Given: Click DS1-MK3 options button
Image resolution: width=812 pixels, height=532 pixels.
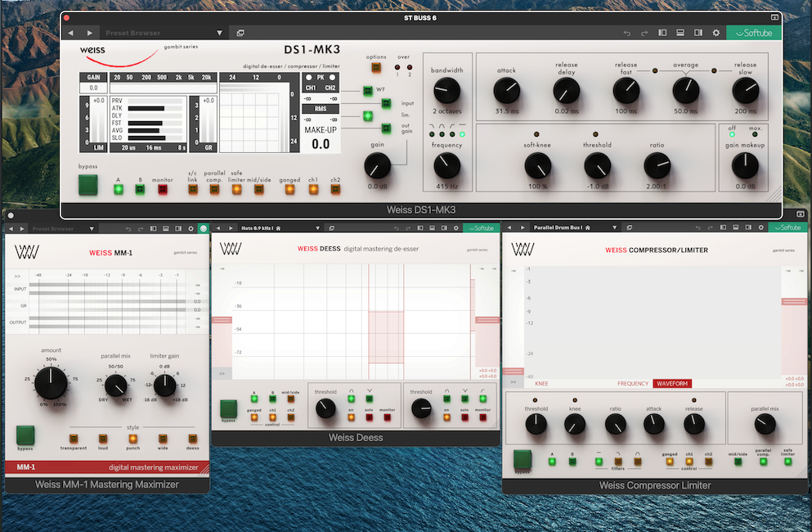Looking at the screenshot, I should point(376,67).
